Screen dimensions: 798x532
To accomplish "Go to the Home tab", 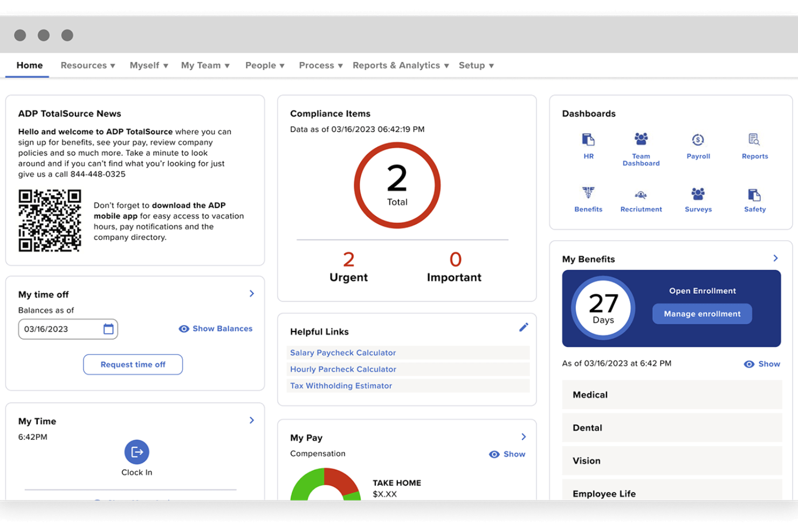I will (29, 65).
